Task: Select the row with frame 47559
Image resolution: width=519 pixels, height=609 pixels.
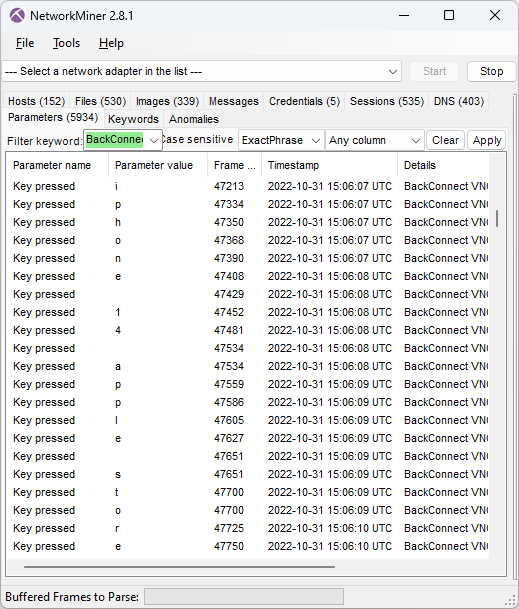Action: tap(248, 384)
